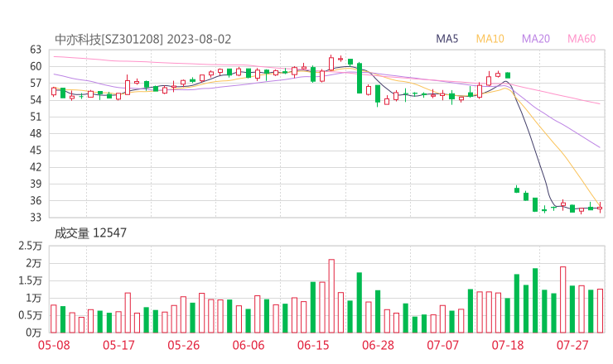This screenshot has height=364, width=613.
Task: Click the MA60 legend label
Action: (x=582, y=39)
